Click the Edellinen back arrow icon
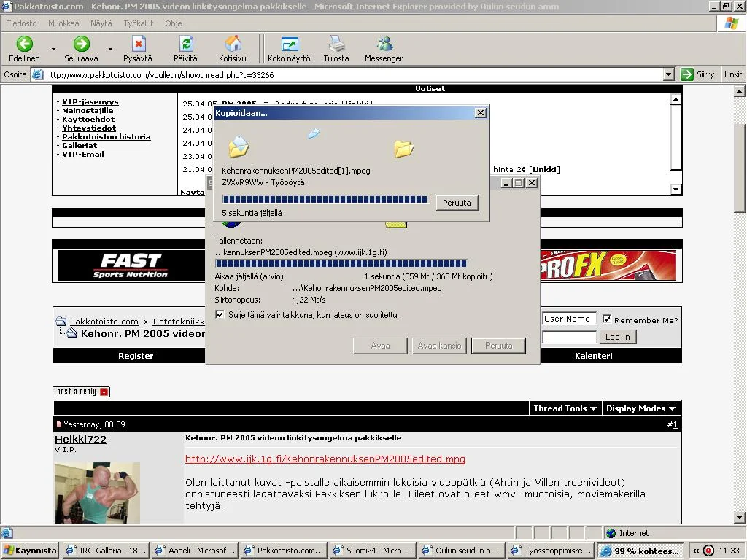The width and height of the screenshot is (747, 560). click(x=24, y=44)
